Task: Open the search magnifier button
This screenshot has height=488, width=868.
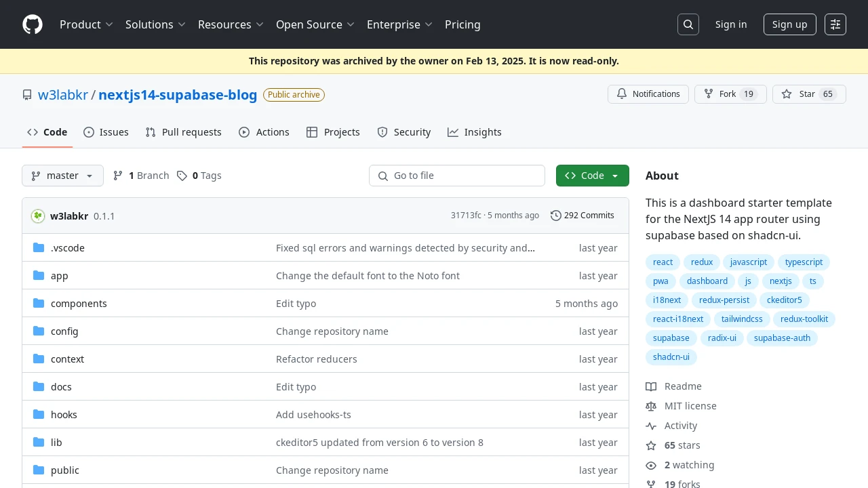Action: 688,24
